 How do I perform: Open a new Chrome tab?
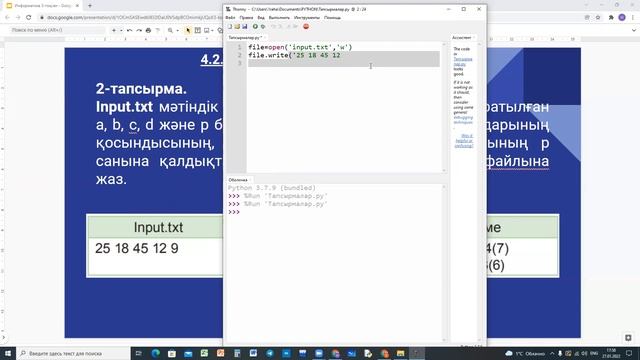pyautogui.click(x=90, y=6)
